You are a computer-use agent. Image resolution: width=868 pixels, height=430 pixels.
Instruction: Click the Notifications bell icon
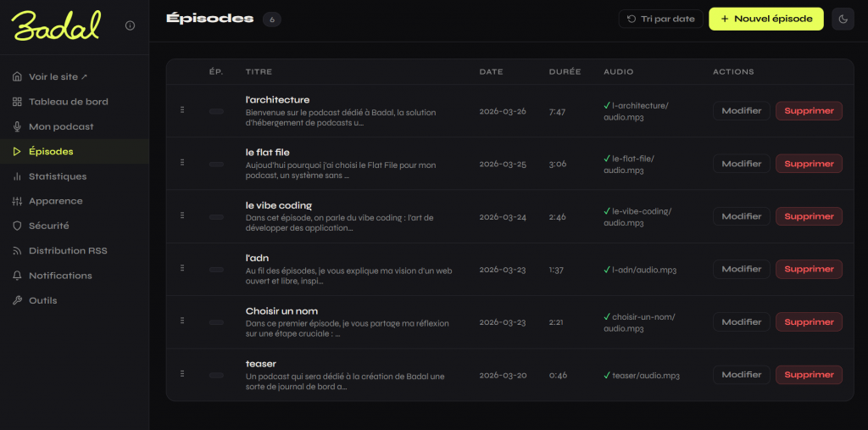click(x=17, y=276)
